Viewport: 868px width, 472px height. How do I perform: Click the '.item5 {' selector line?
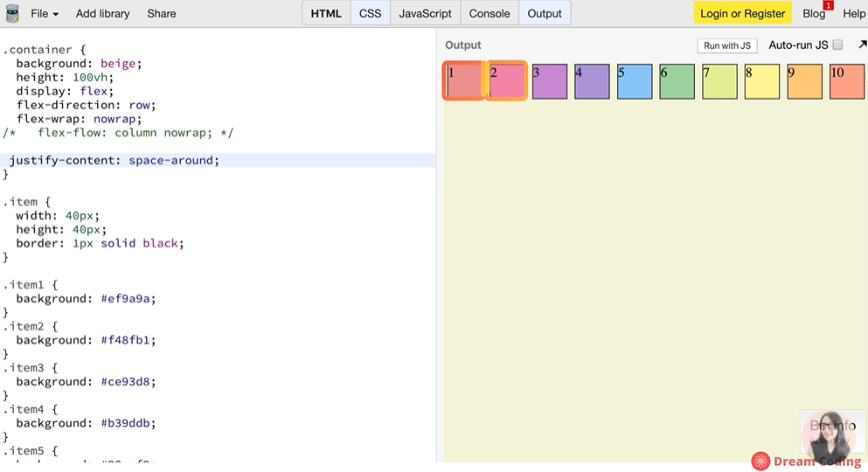pos(30,451)
